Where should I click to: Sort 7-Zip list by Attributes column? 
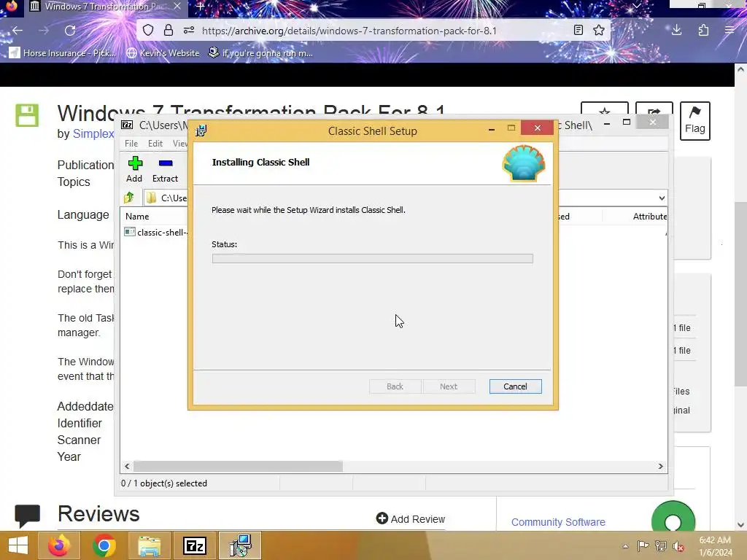click(649, 216)
